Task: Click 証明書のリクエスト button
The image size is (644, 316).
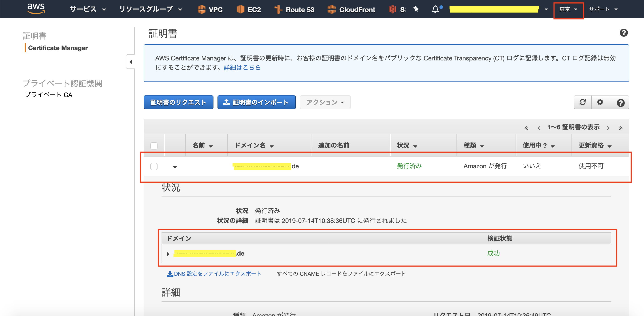Action: point(178,102)
